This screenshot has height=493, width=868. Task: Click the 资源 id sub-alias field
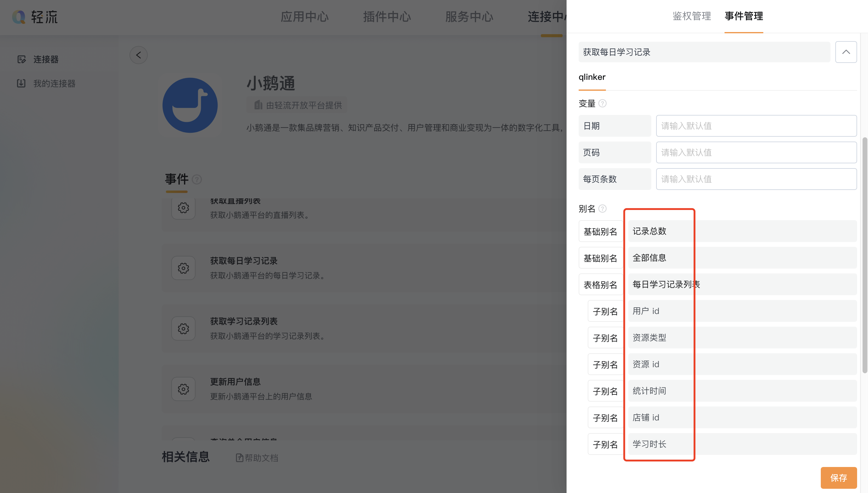coord(742,364)
